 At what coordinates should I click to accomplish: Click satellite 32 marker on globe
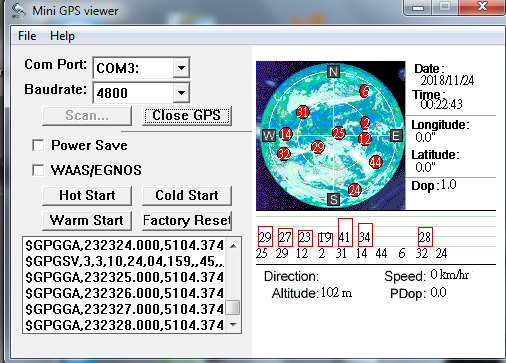point(284,154)
